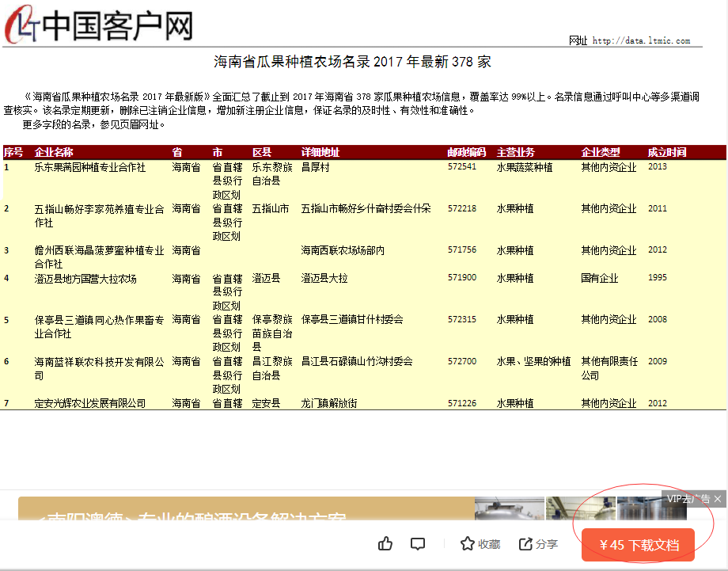Click company name 海南蓝祥联农科技开发有限公司
This screenshot has height=571, width=728.
pyautogui.click(x=100, y=368)
